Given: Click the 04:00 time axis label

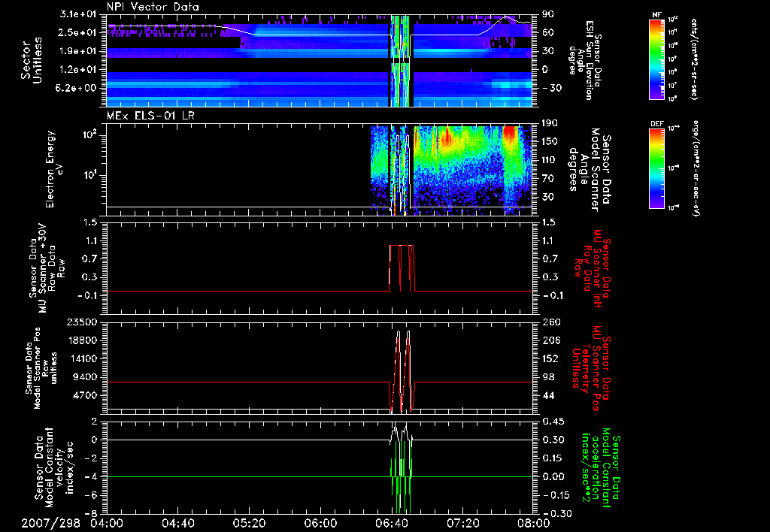Looking at the screenshot, I should tap(107, 522).
